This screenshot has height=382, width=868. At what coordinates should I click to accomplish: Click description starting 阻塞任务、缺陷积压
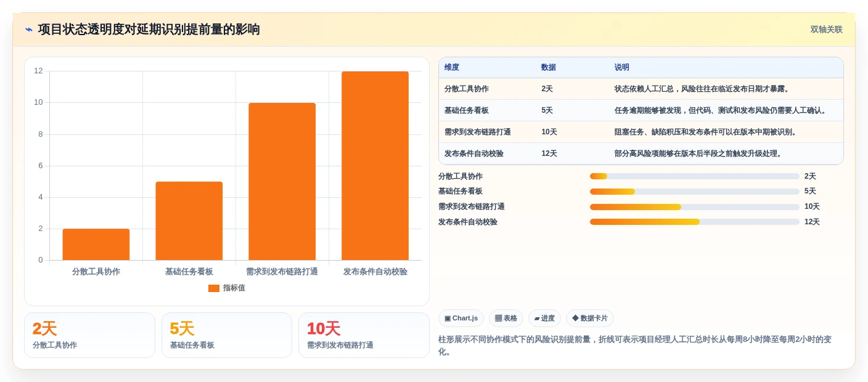[706, 132]
